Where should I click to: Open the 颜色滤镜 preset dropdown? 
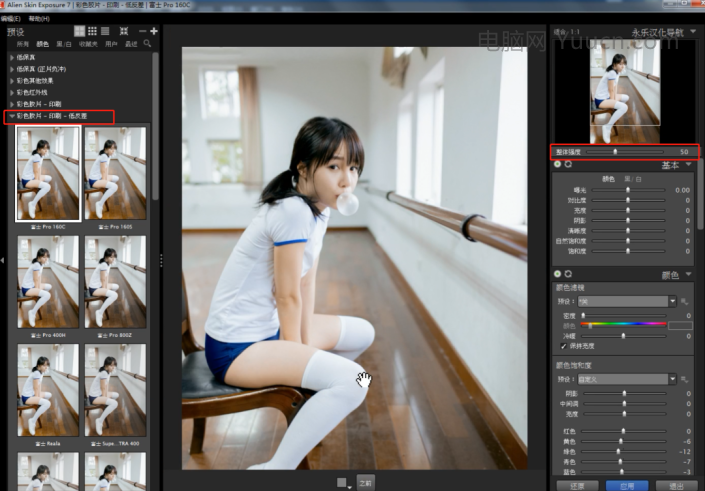[672, 301]
